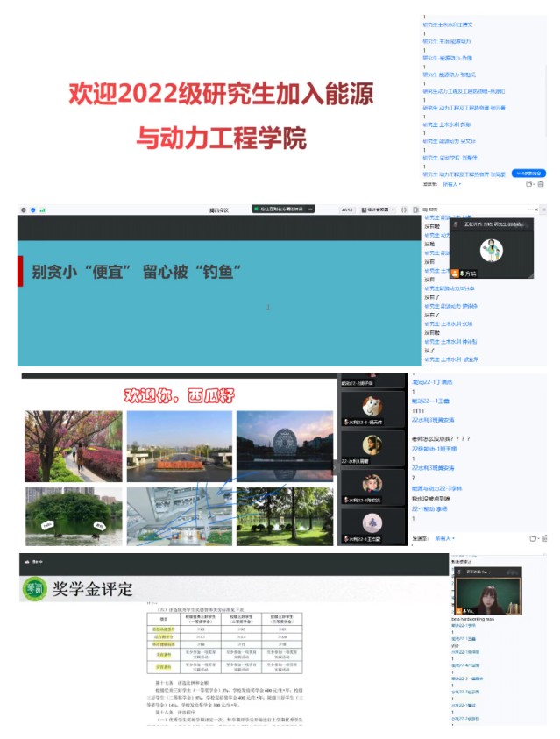560x739 pixels.
Task: Click the green network signal icon
Action: point(41,210)
